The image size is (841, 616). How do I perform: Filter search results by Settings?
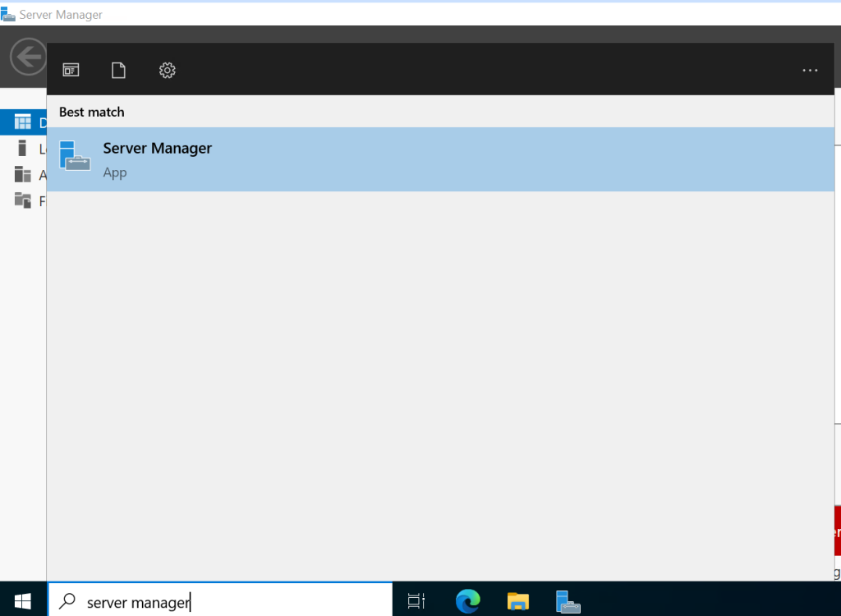[x=167, y=70]
